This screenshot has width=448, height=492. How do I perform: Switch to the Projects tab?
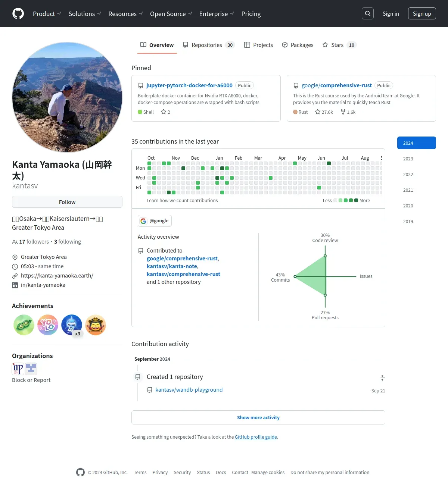[x=258, y=45]
